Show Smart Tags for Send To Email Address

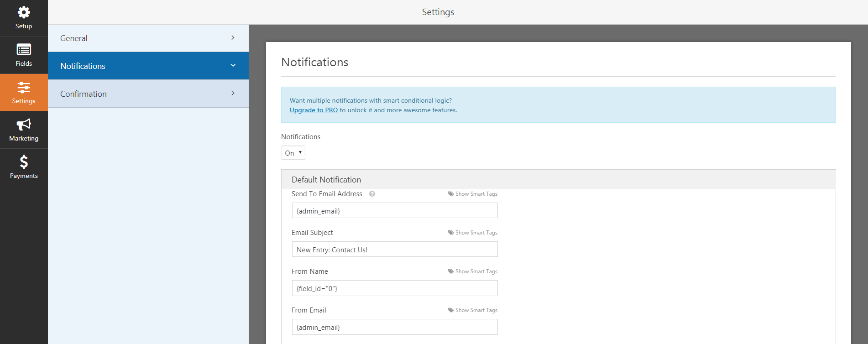476,194
